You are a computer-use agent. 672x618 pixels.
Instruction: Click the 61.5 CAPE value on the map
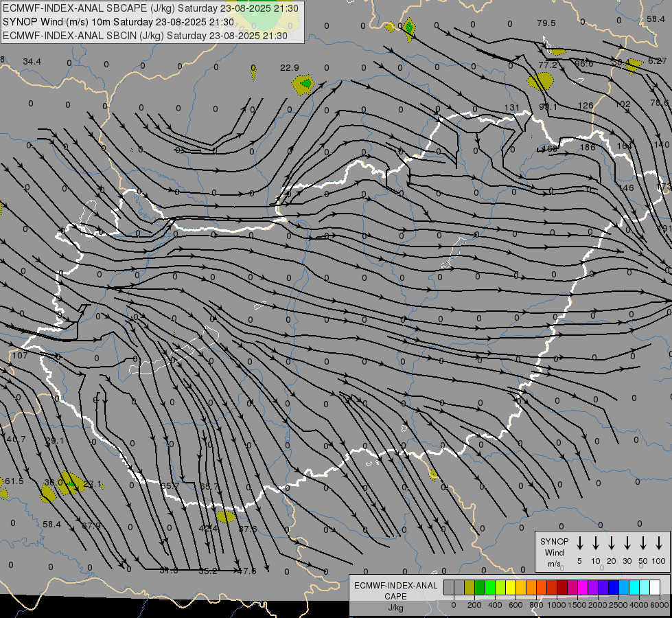(x=14, y=481)
